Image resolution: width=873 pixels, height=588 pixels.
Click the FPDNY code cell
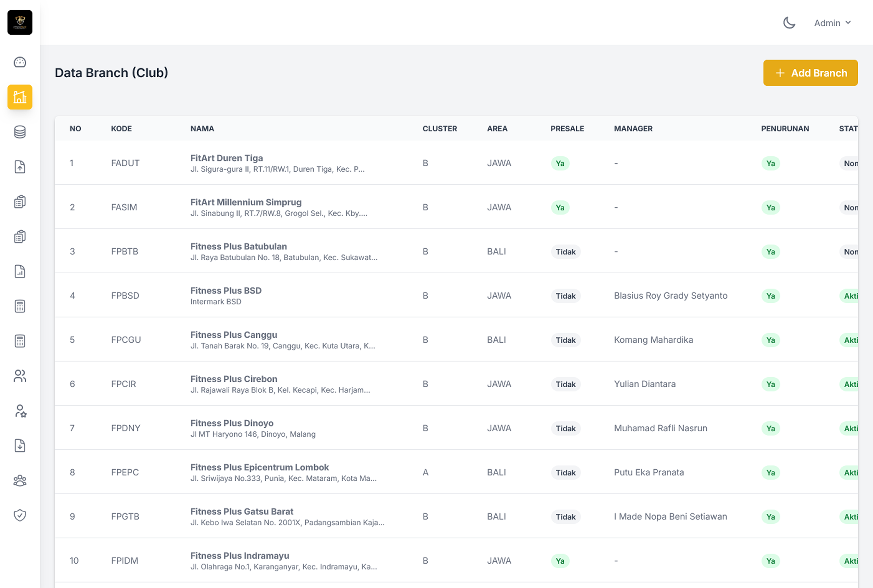(126, 429)
